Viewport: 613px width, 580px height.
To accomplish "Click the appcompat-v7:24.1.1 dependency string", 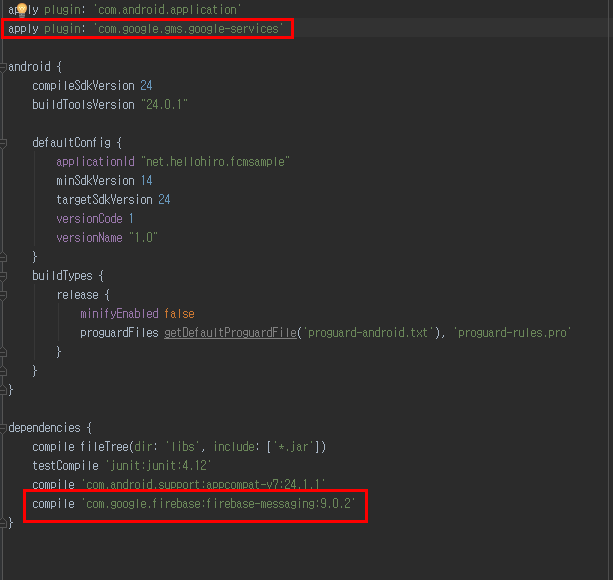I will coord(203,485).
